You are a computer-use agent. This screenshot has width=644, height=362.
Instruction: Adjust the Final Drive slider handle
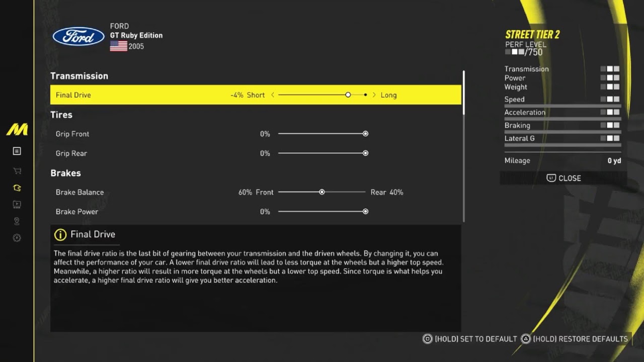coord(348,95)
